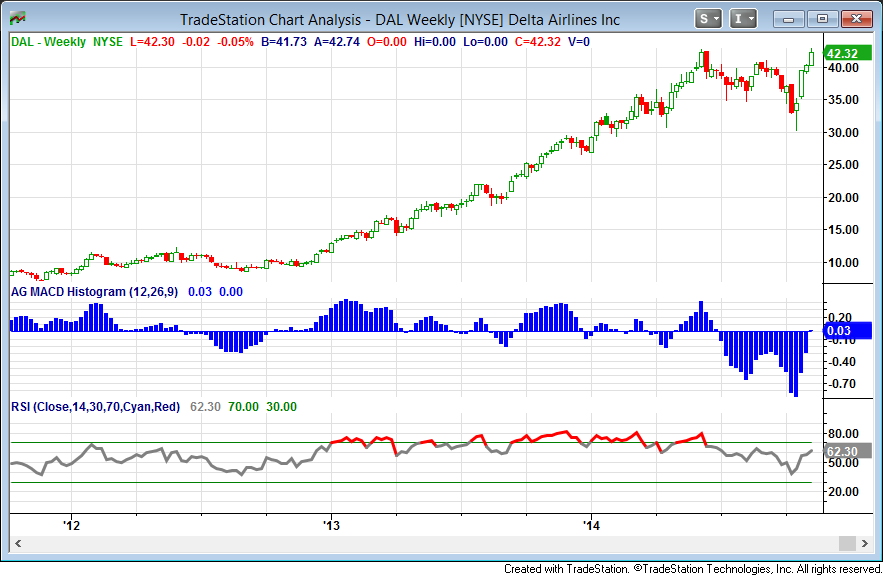
Task: Click the 'V=0' volume value
Action: click(579, 42)
